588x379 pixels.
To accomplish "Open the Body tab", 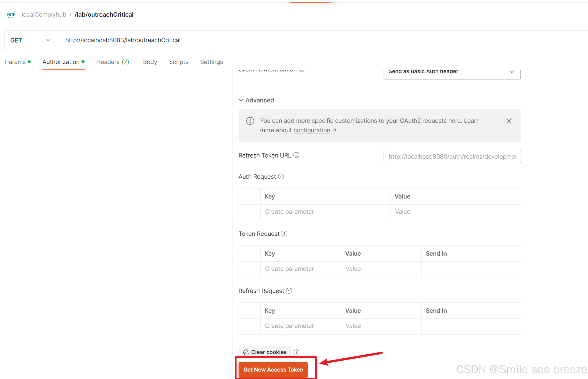I will 150,62.
